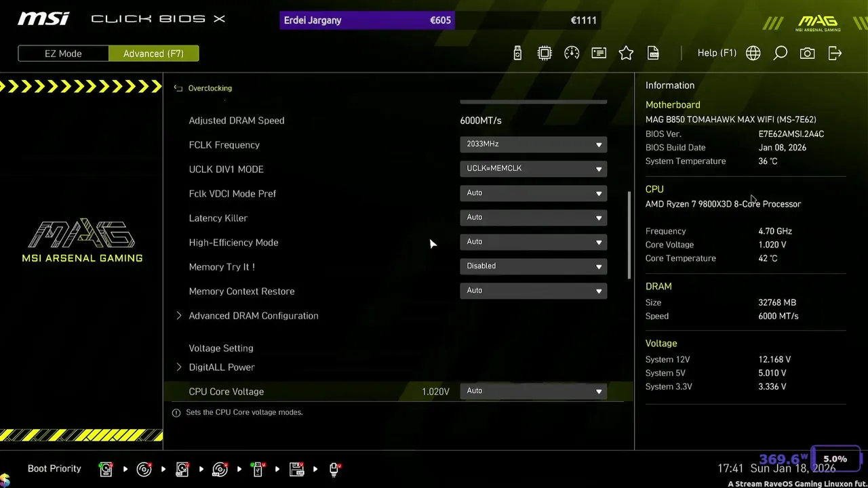Open the CPU chip specifications icon
Screen dimensions: 868x488
pyautogui.click(x=545, y=53)
